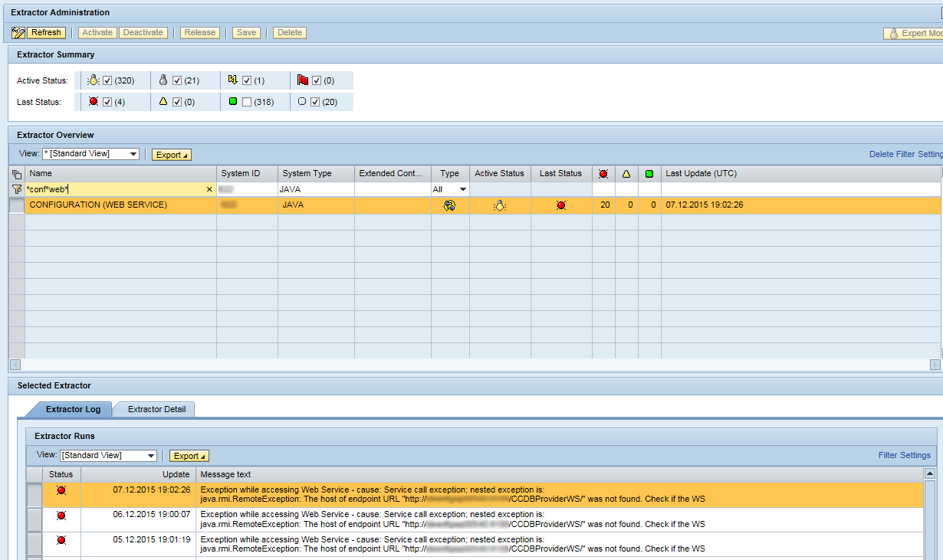The image size is (943, 560).
Task: Click the System Type filter field JAVA
Action: click(316, 189)
